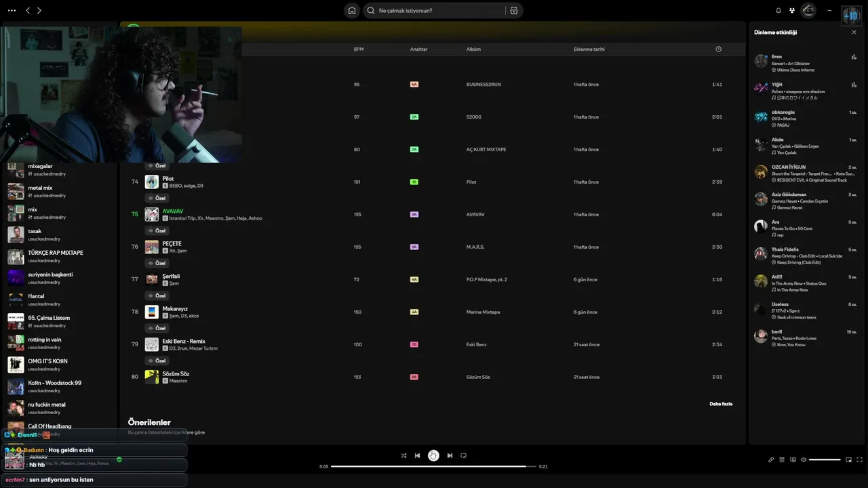Sort by the Anahtar column header
The height and width of the screenshot is (488, 868).
tap(418, 49)
